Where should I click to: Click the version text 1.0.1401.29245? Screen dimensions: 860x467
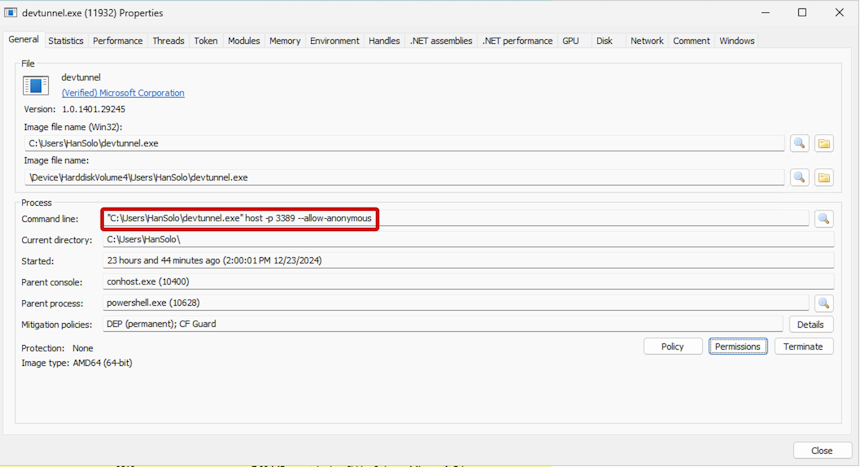point(93,109)
